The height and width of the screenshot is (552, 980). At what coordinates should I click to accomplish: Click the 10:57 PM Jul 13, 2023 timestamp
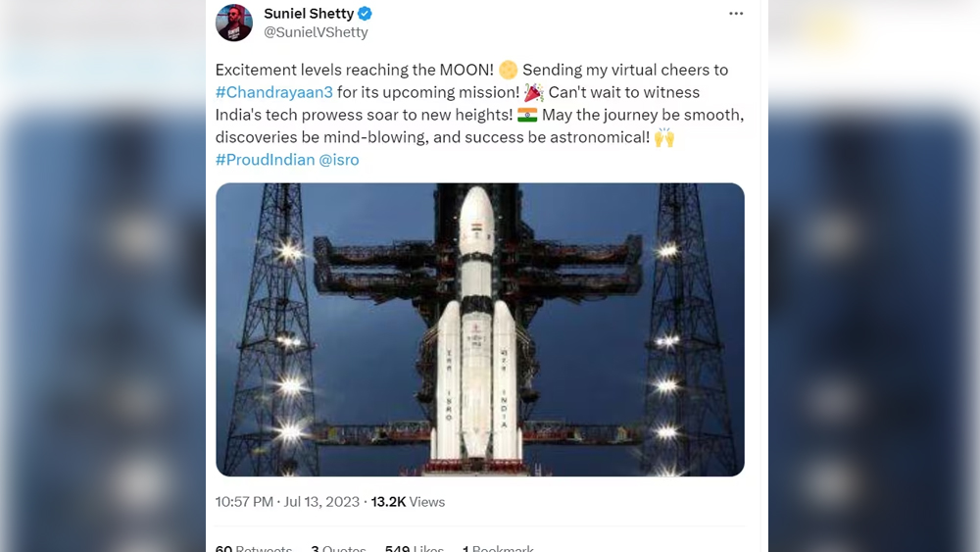point(287,502)
